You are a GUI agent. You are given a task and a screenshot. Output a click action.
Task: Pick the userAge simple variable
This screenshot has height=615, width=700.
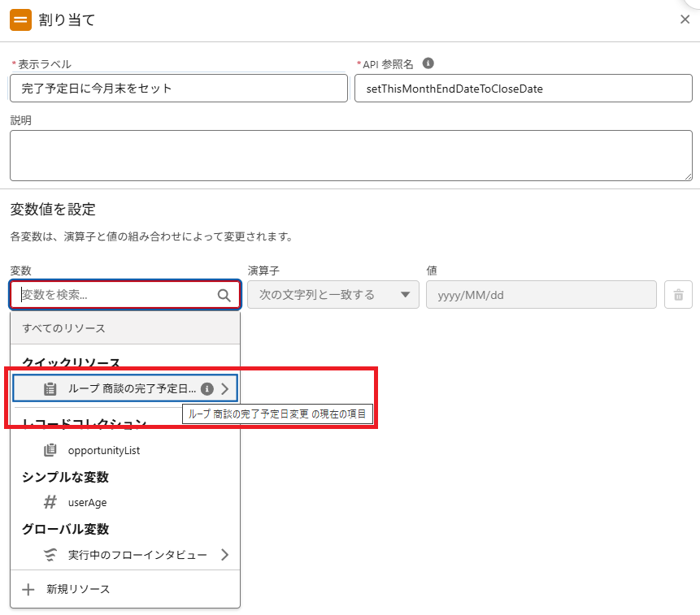point(125,502)
